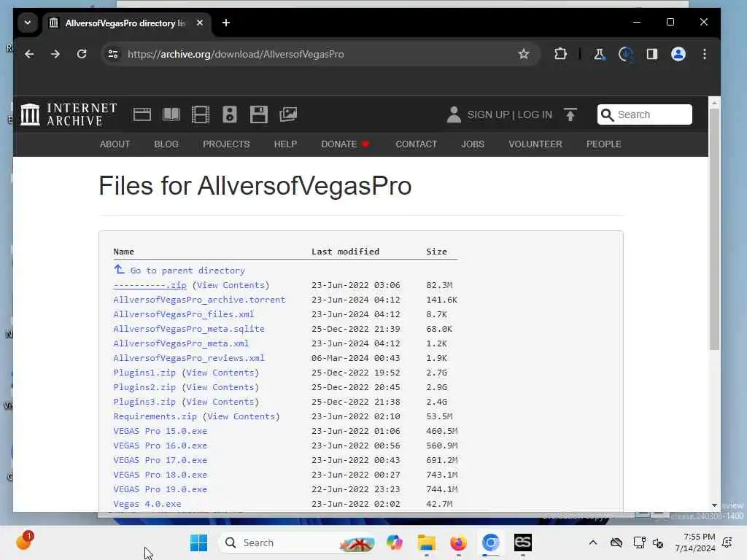The height and width of the screenshot is (560, 747).
Task: Open a new browser tab
Action: tap(226, 23)
